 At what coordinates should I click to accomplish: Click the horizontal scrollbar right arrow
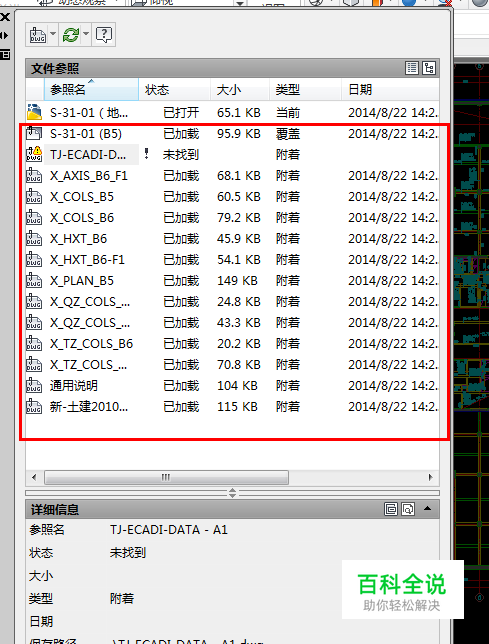tap(430, 477)
